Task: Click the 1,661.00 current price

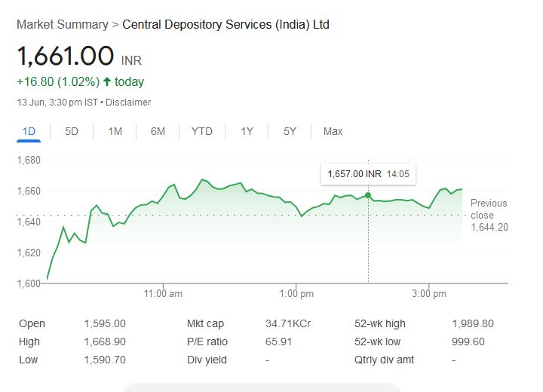Action: click(65, 56)
